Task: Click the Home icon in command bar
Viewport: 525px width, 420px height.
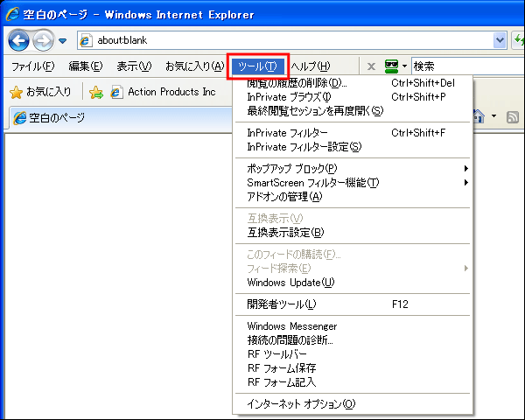Action: (479, 116)
